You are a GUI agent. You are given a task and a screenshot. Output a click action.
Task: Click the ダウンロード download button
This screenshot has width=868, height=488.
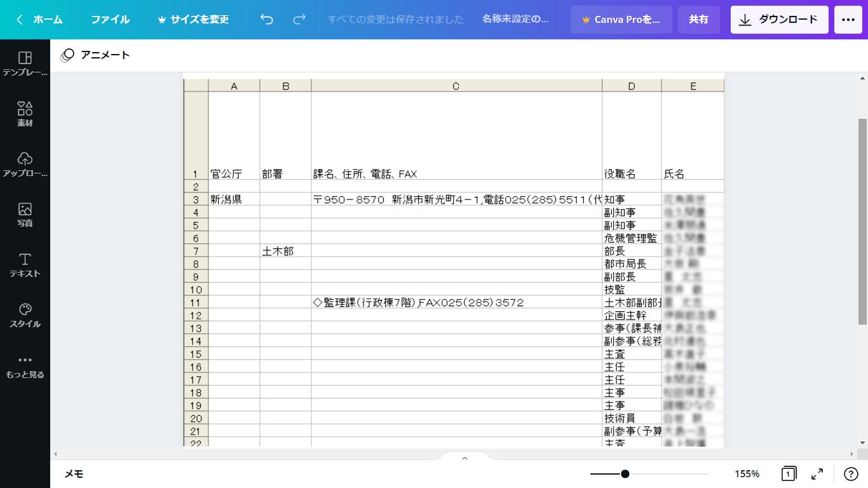tap(779, 20)
